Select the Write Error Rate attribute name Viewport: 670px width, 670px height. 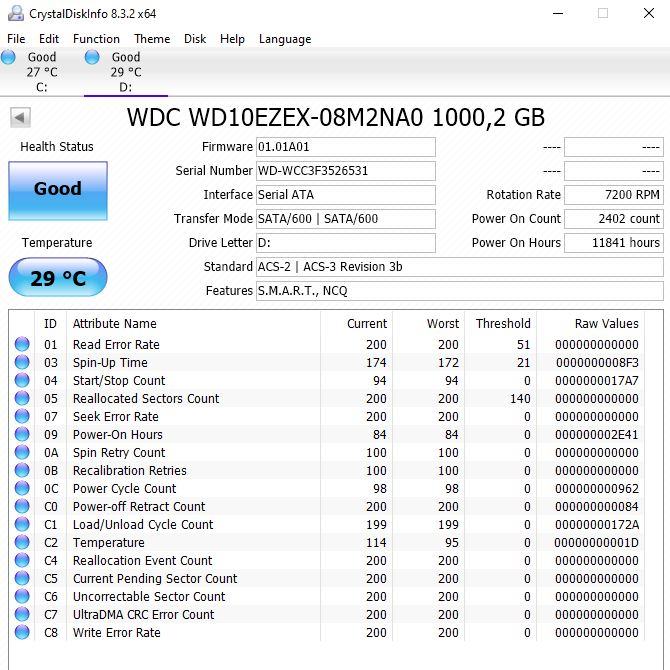point(117,632)
